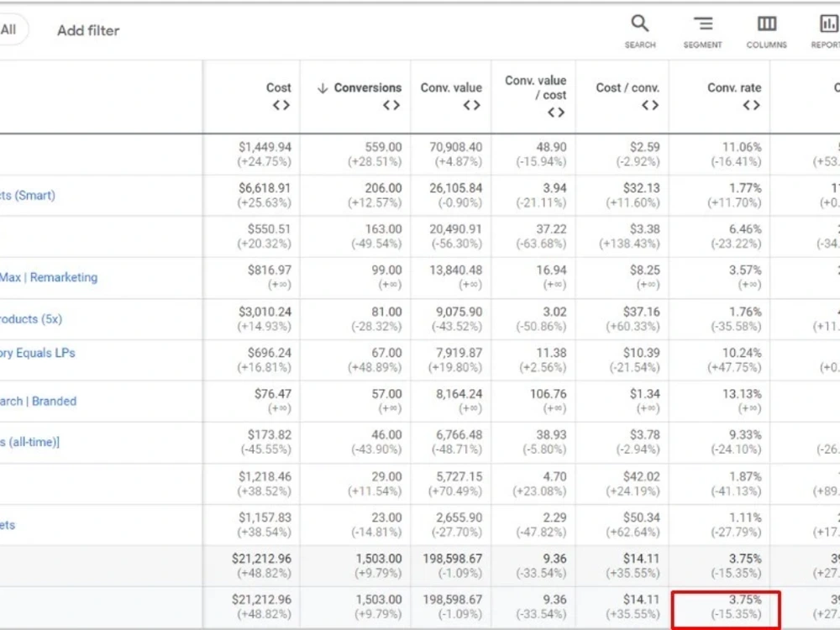This screenshot has width=840, height=630.
Task: Select the 37.22 conv. value per cost cell
Action: tap(533, 237)
